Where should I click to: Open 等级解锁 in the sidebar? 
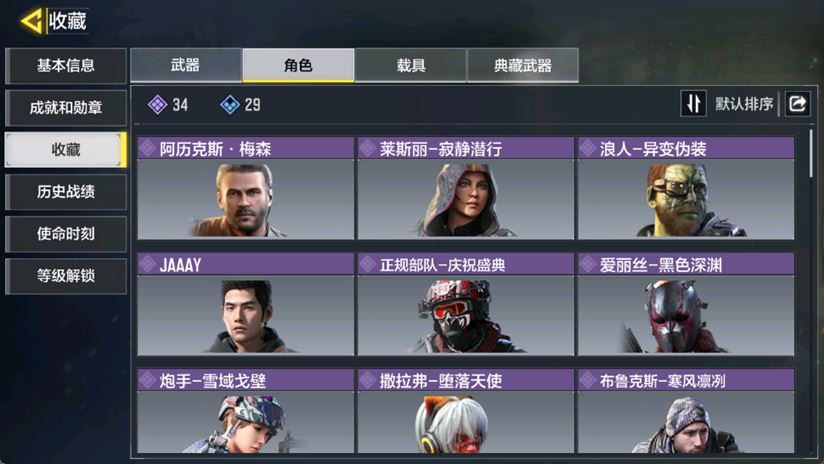[66, 276]
